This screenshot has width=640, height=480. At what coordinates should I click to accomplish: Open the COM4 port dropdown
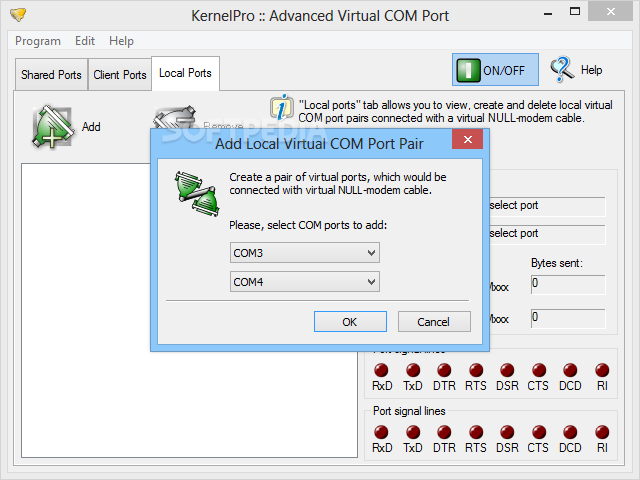pyautogui.click(x=305, y=282)
